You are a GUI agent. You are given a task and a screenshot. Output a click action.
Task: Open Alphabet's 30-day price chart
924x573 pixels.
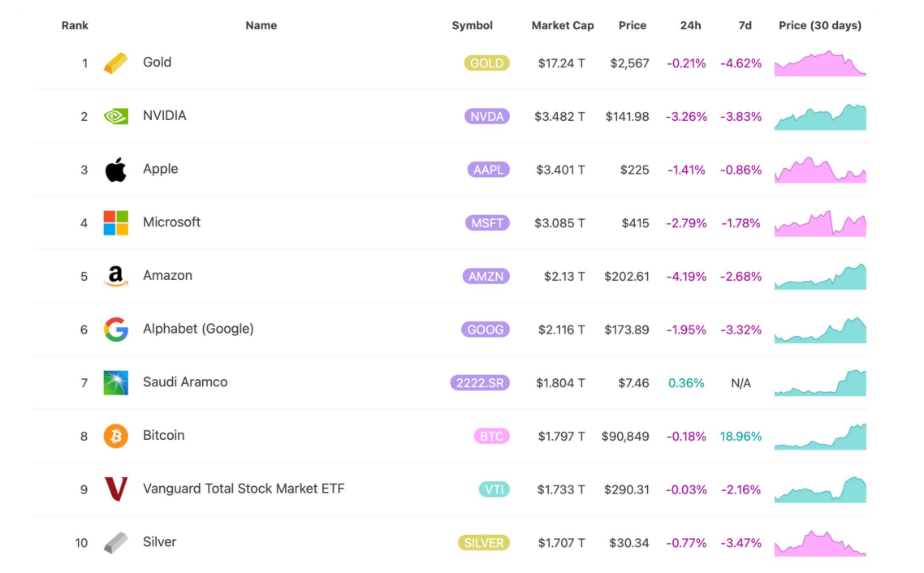pos(820,330)
